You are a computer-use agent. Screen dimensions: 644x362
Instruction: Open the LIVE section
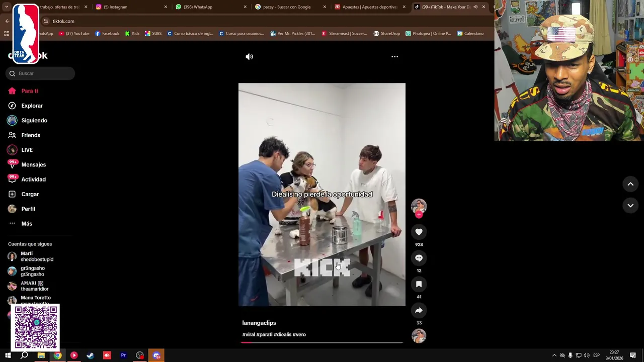coord(21,150)
